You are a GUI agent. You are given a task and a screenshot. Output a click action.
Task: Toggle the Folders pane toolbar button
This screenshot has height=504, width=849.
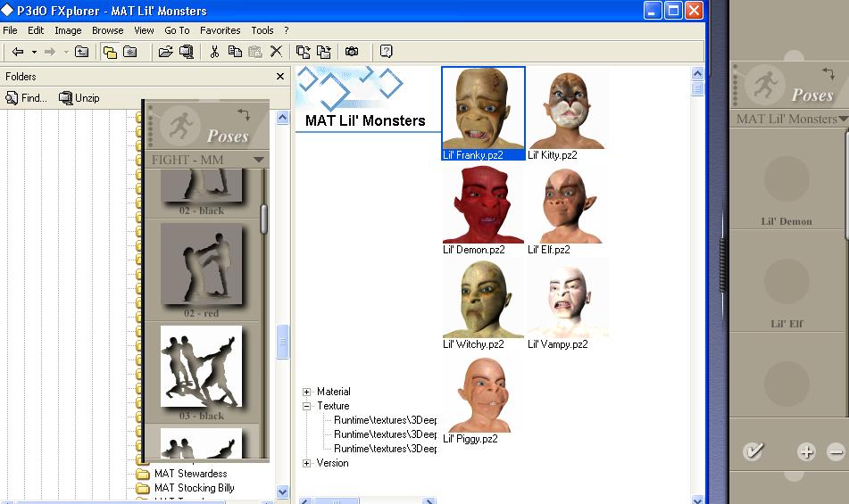pyautogui.click(x=110, y=52)
